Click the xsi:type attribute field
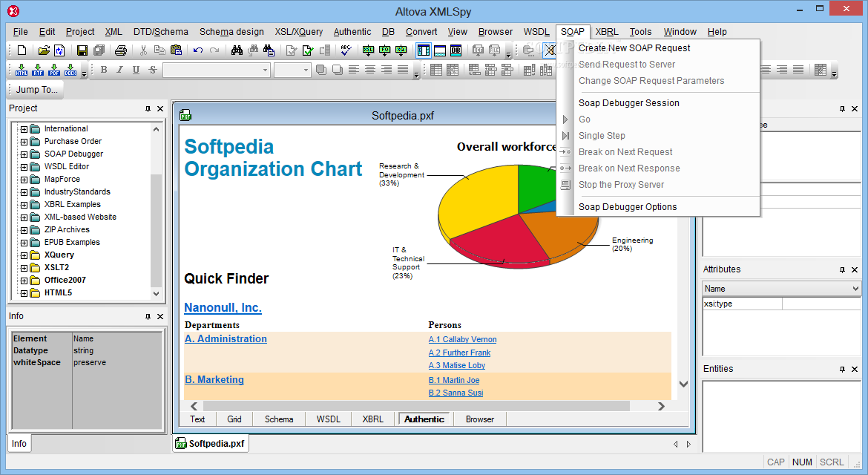868x475 pixels. click(742, 304)
